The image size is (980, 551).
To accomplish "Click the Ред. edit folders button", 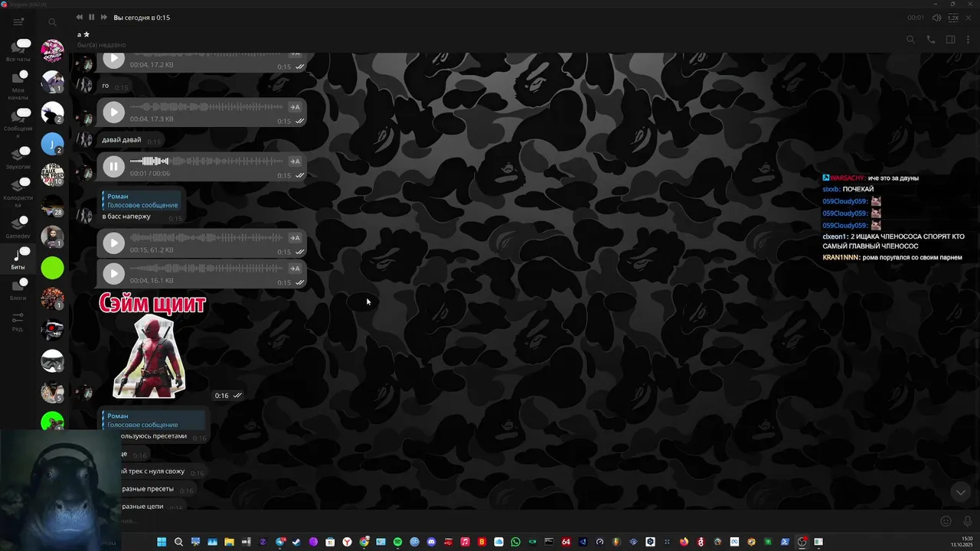I will (18, 322).
